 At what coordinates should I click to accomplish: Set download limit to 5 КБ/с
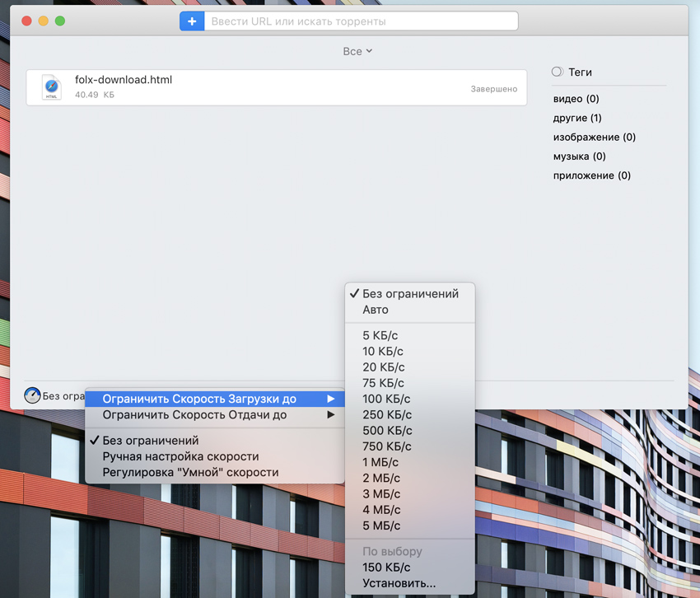[x=410, y=335]
